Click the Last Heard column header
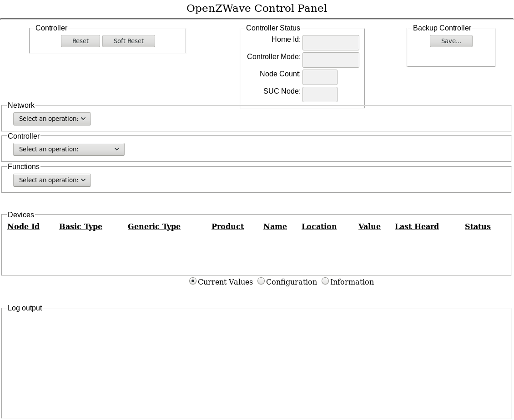Screen dimensions: 514x420 pyautogui.click(x=417, y=226)
